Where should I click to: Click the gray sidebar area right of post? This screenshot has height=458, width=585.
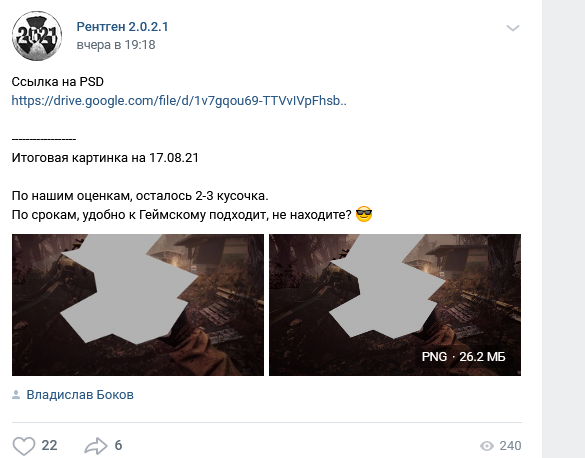pos(563,229)
